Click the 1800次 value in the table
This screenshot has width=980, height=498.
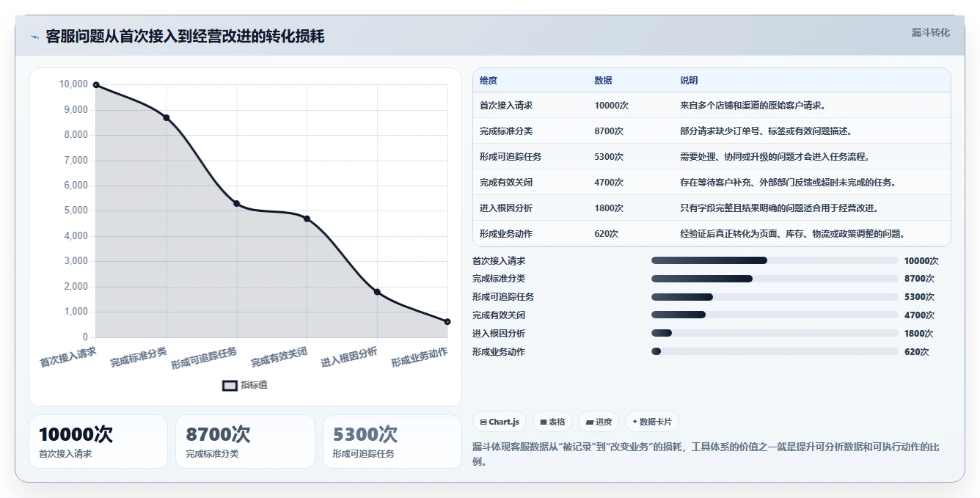pyautogui.click(x=609, y=208)
